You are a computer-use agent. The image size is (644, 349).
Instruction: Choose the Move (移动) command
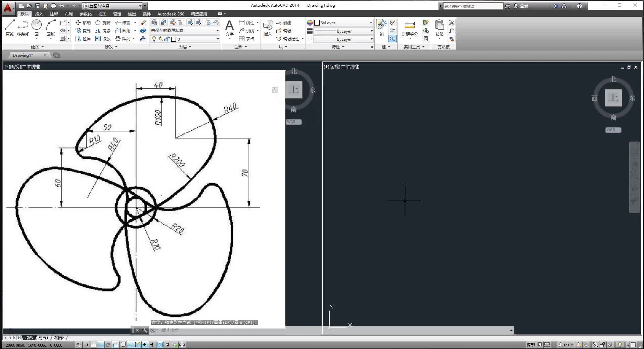[x=83, y=23]
